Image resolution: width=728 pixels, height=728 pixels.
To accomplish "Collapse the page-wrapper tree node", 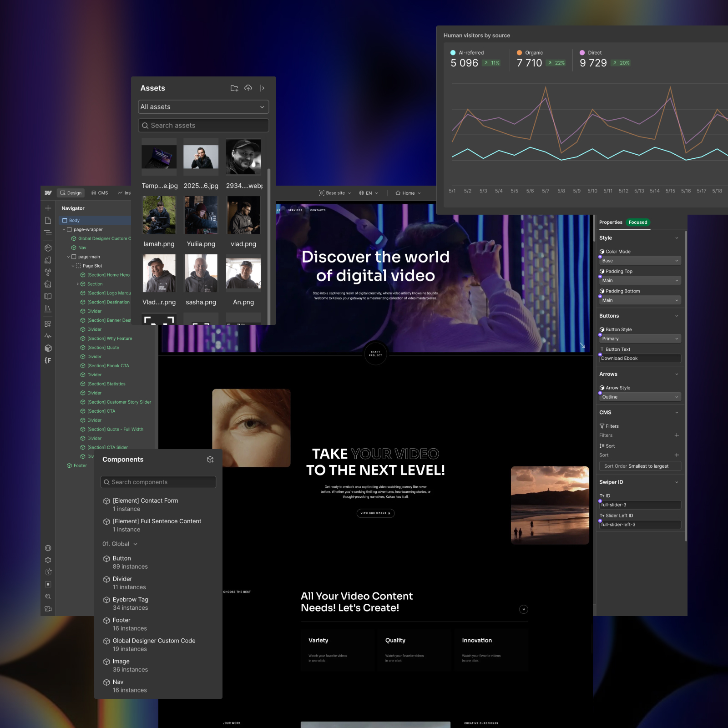I will (64, 230).
